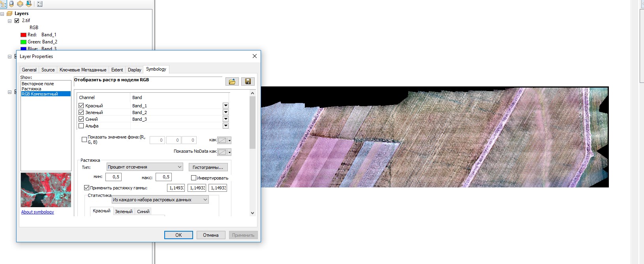Uncheck the Синий channel checkbox
Screen dimensions: 644x264
[81, 119]
